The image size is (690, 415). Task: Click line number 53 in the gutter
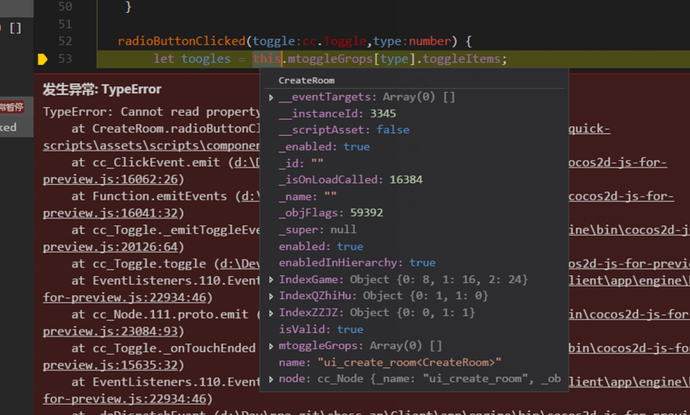65,59
